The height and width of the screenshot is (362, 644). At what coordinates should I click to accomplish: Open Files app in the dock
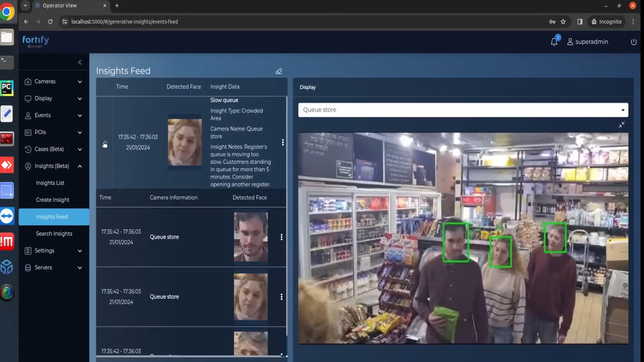[x=7, y=37]
